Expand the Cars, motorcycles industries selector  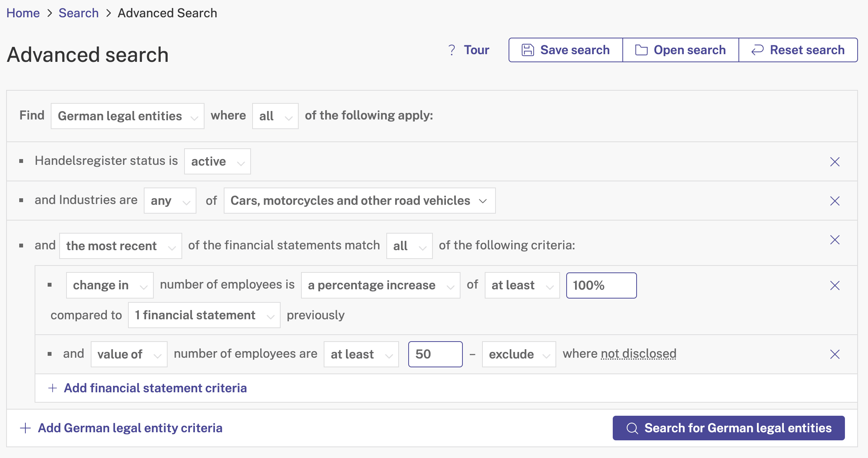(x=359, y=201)
